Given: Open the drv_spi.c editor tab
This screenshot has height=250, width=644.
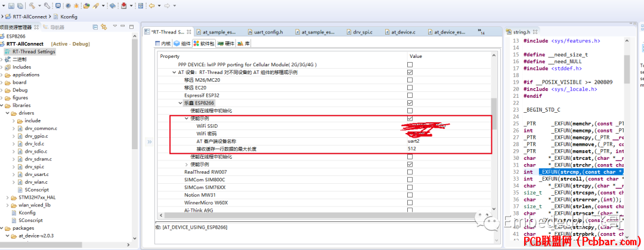Looking at the screenshot, I should pos(360,32).
